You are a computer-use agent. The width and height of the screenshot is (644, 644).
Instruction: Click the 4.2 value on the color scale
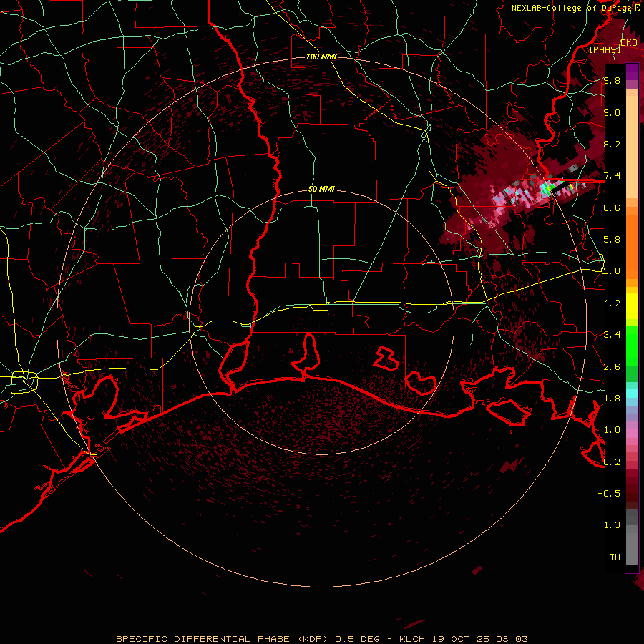coord(612,303)
